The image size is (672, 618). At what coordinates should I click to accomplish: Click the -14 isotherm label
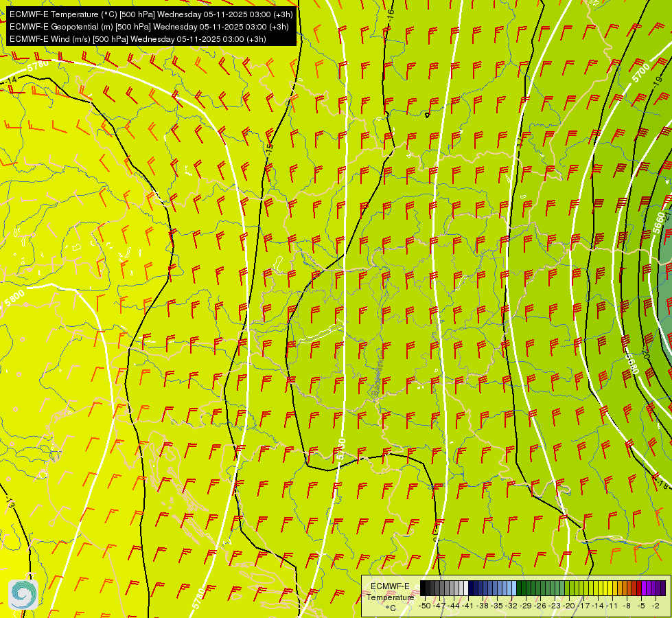[x=10, y=80]
